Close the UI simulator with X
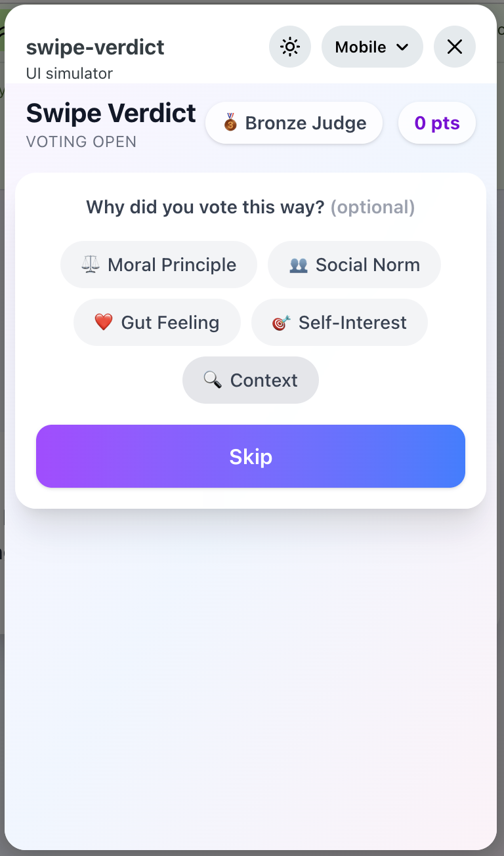 coord(454,47)
